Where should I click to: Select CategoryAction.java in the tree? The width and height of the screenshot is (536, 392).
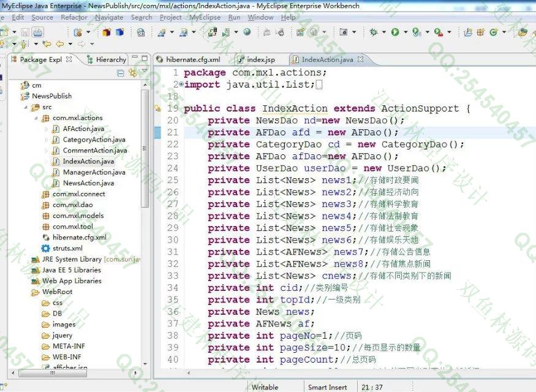[94, 140]
